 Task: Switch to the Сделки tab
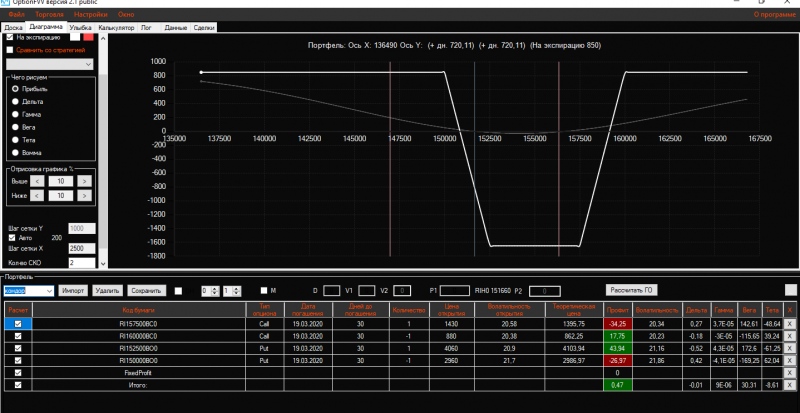204,28
